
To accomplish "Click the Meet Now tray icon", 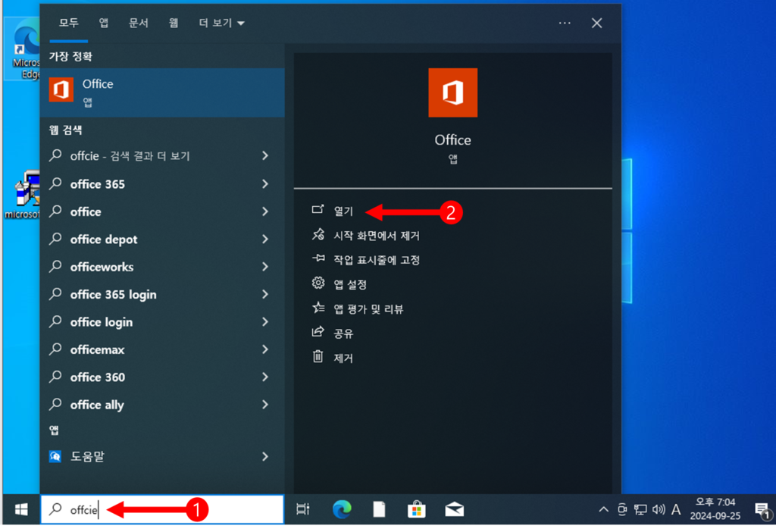I will point(623,509).
